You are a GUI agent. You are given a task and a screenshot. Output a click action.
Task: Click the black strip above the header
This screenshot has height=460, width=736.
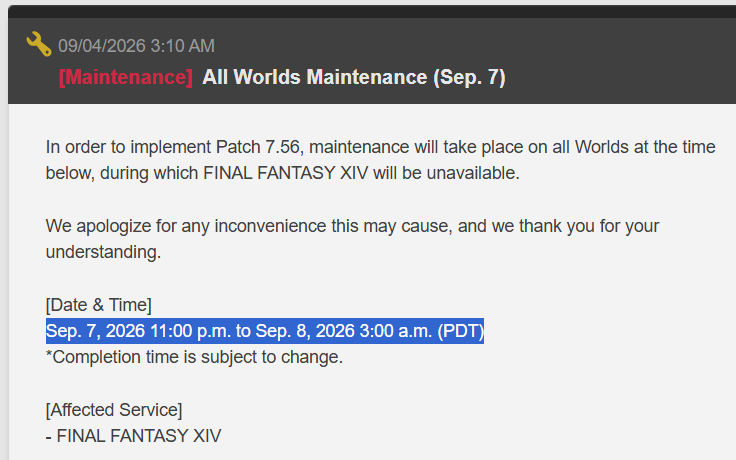pos(372,12)
